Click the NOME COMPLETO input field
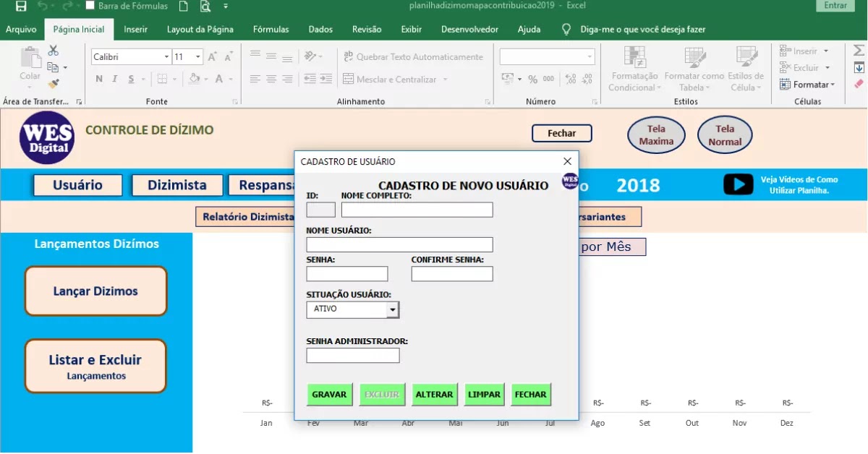 tap(417, 210)
